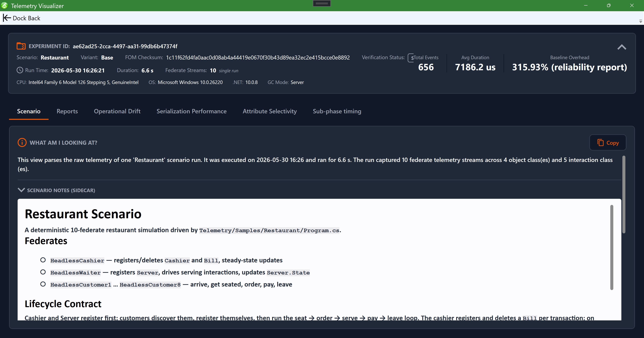Click the Dock Back label
The image size is (644, 338).
[26, 18]
